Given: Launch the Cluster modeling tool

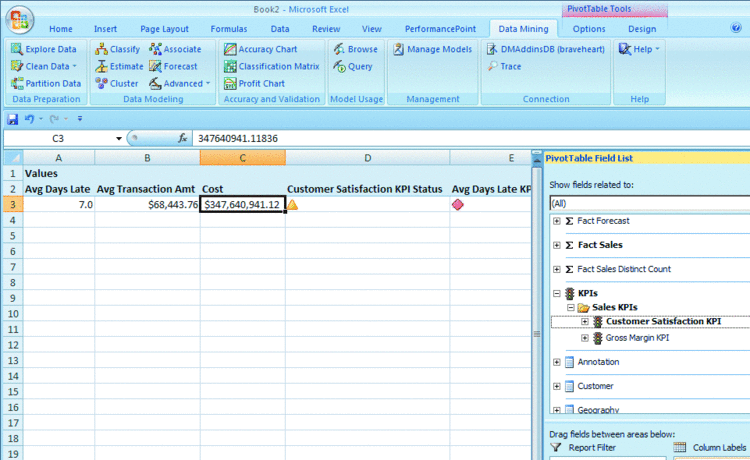Looking at the screenshot, I should coord(117,83).
